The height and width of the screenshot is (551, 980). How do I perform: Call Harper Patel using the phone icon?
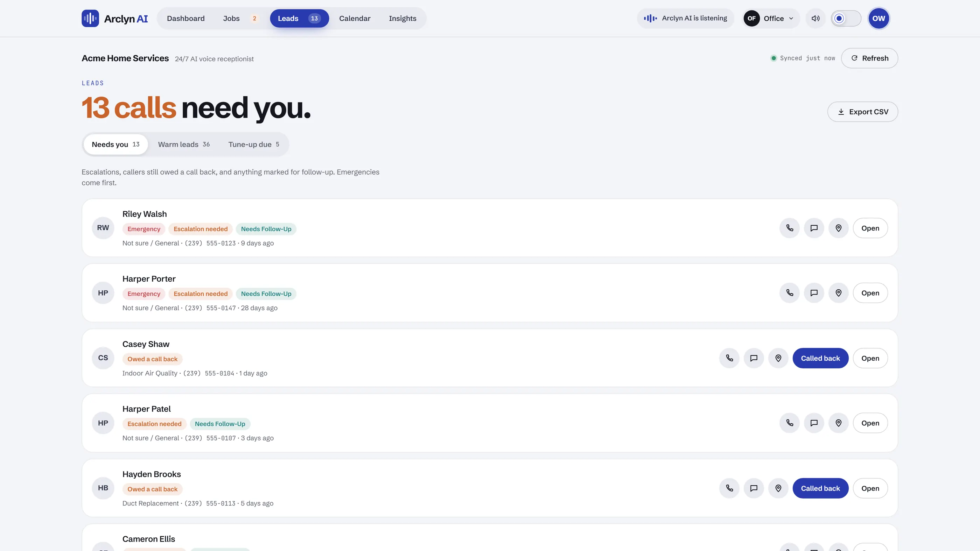[790, 423]
